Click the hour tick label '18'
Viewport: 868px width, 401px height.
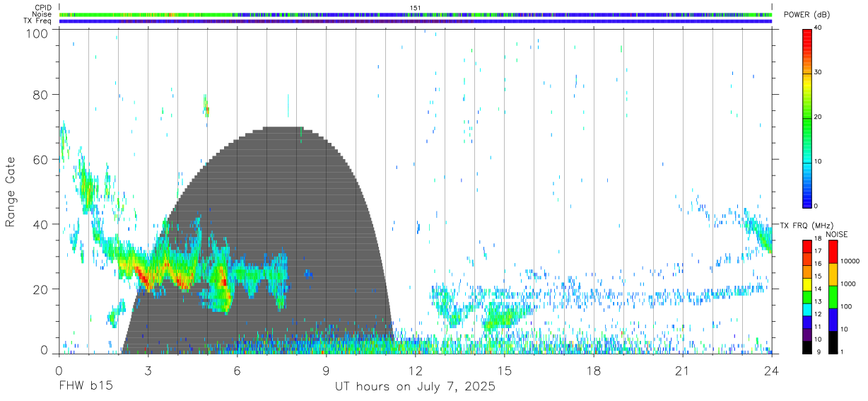tap(594, 371)
